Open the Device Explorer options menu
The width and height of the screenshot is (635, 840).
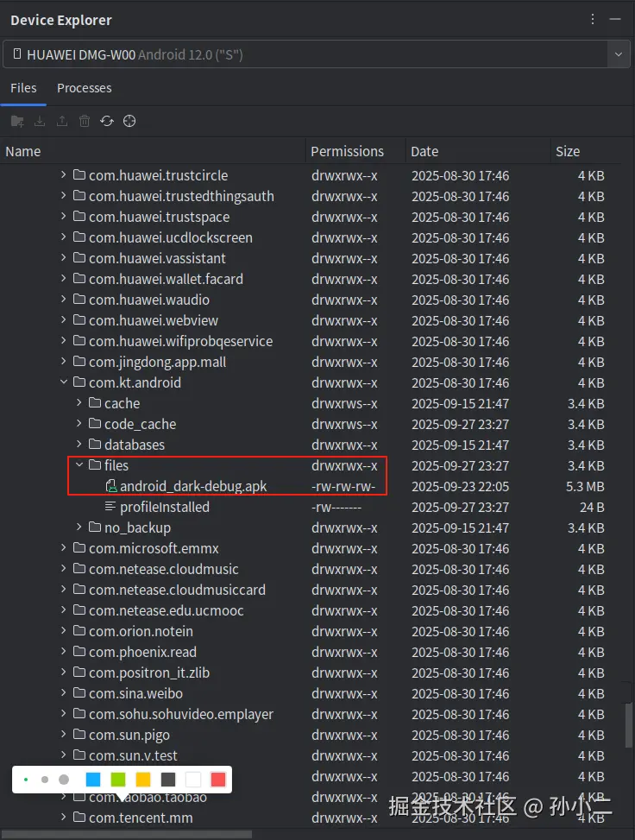coord(592,19)
